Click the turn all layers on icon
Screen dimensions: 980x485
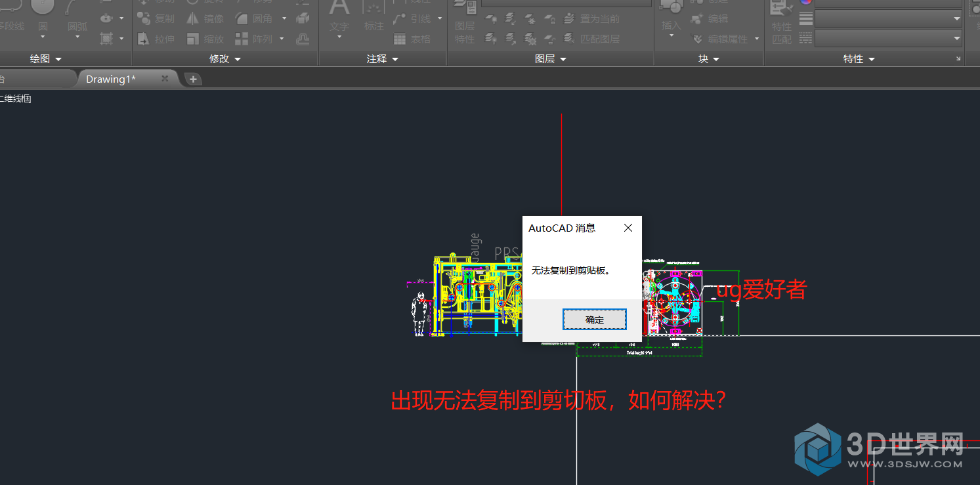(x=490, y=39)
